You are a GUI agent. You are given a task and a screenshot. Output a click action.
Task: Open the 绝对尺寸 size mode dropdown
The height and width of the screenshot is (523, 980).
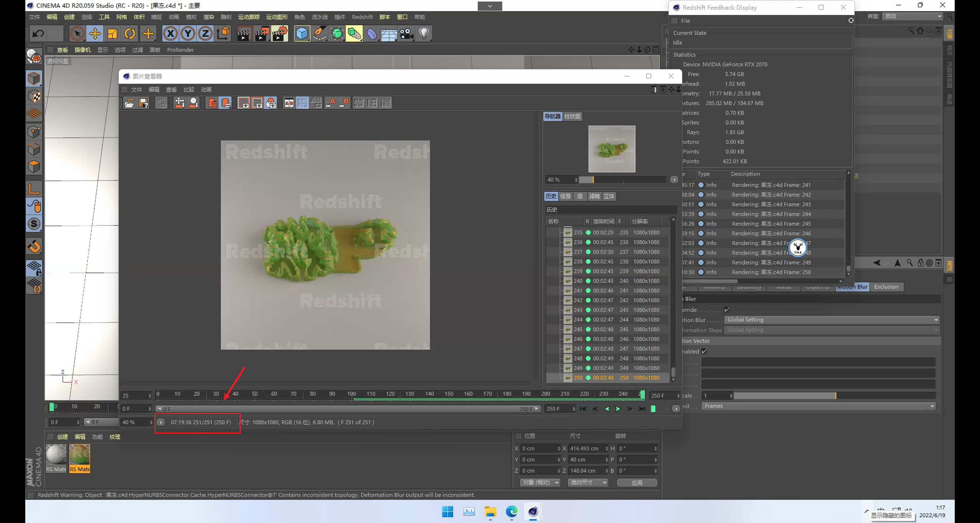coord(588,482)
